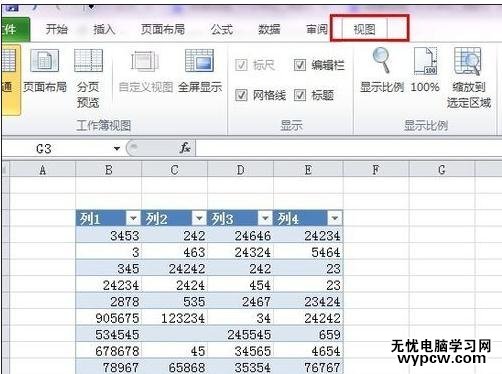Select cell with value 678678
The height and width of the screenshot is (374, 502).
[109, 351]
